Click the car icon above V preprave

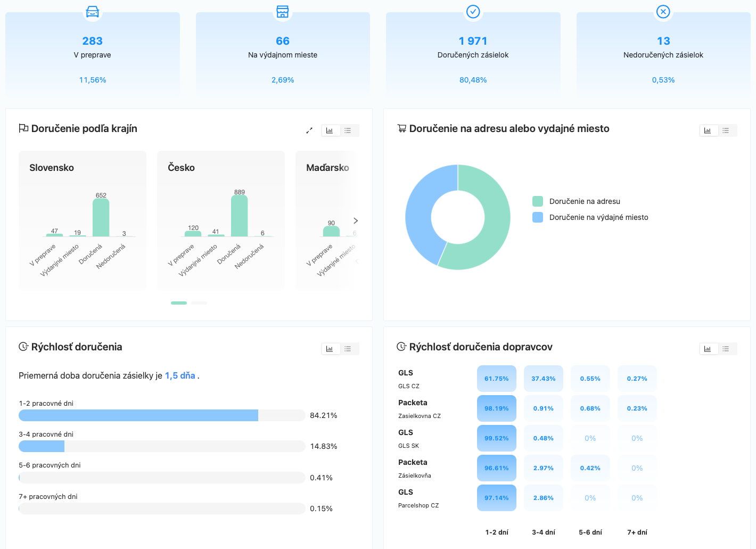coord(93,11)
